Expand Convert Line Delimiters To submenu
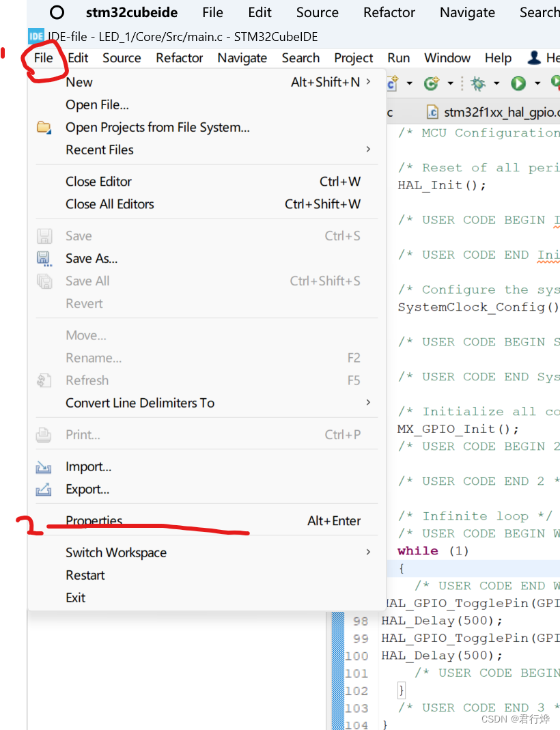This screenshot has height=730, width=560. tap(368, 402)
